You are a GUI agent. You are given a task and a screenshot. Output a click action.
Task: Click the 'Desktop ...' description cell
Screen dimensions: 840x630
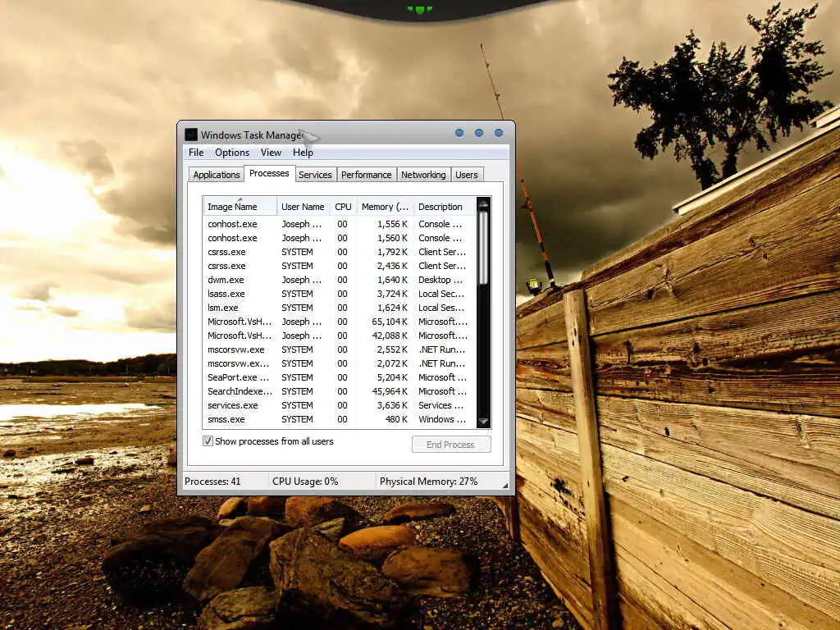pos(441,280)
